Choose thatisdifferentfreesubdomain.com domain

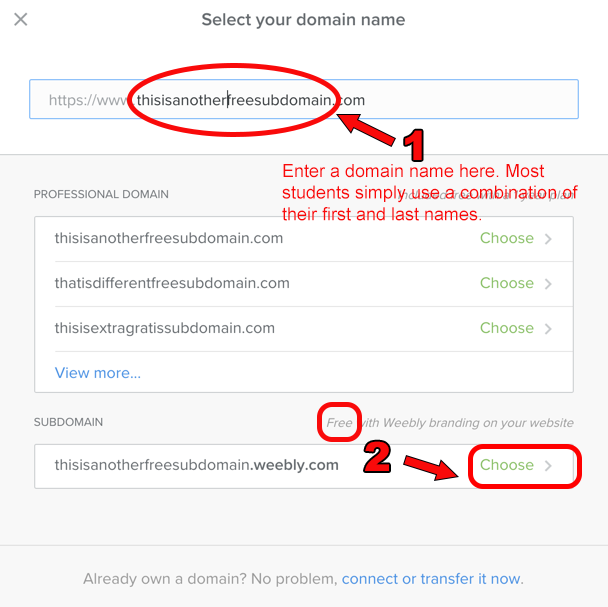(x=506, y=284)
